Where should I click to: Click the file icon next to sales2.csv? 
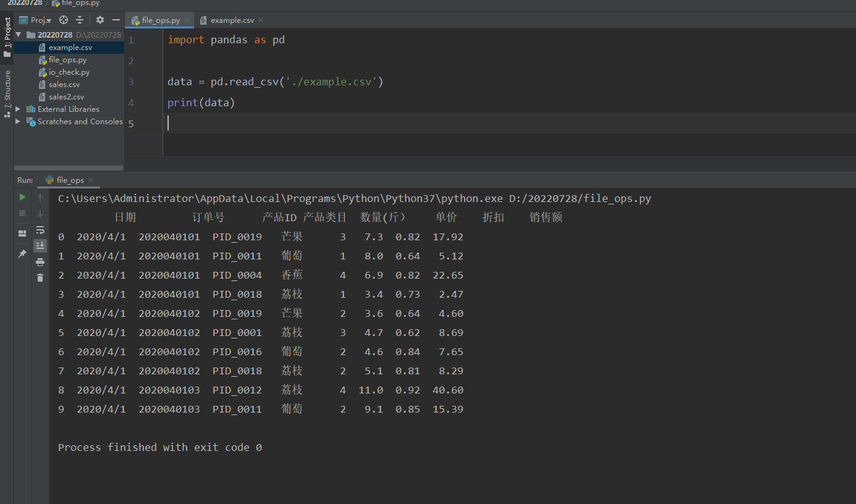click(42, 97)
